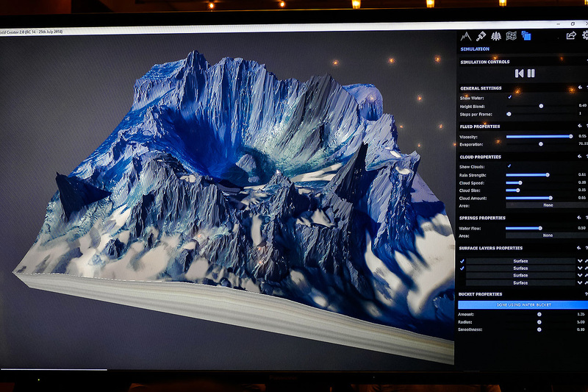The image size is (588, 392).
Task: Click the Springs Properties section header
Action: point(482,218)
